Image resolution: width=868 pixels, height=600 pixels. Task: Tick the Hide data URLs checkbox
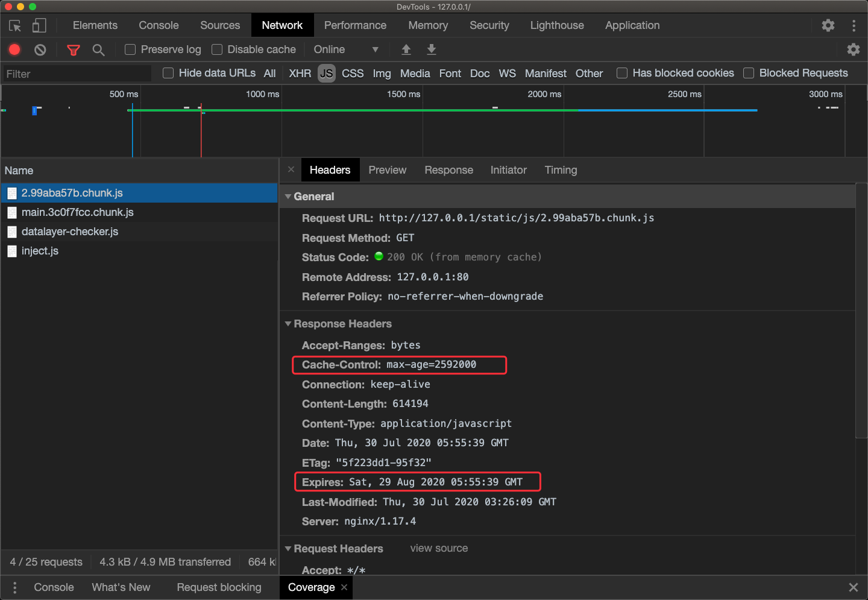(168, 73)
